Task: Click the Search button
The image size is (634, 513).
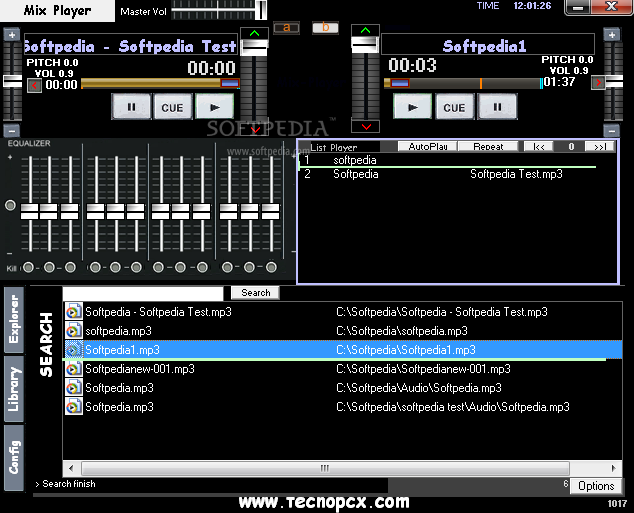Action: click(256, 293)
